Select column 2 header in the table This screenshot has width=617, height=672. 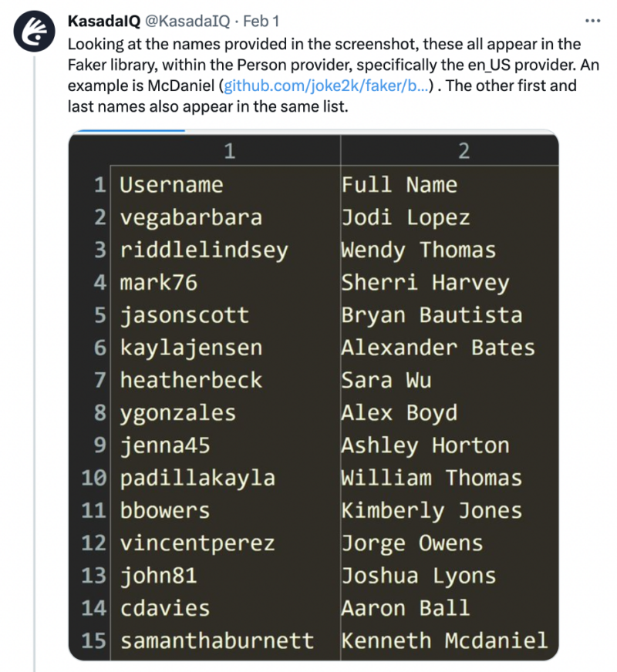coord(463,152)
